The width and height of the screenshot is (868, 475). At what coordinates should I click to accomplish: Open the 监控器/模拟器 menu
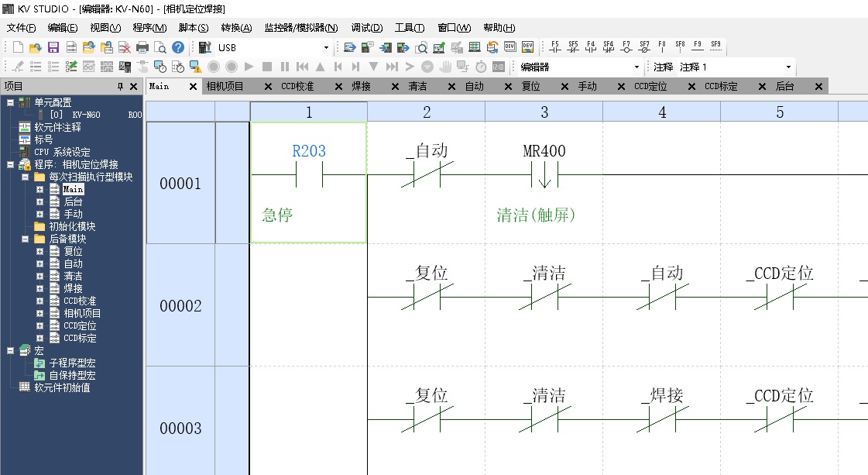coord(300,28)
